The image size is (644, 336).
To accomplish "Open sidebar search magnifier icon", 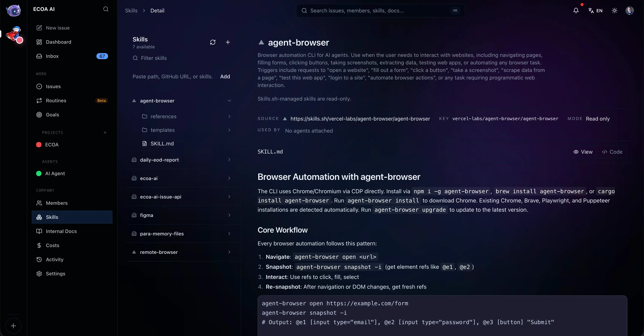I will [x=106, y=9].
